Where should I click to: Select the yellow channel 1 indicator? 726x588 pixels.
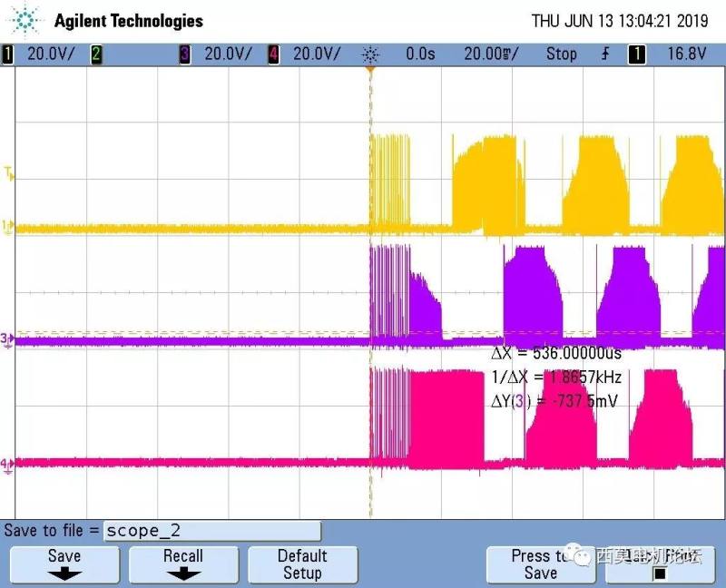point(9,54)
